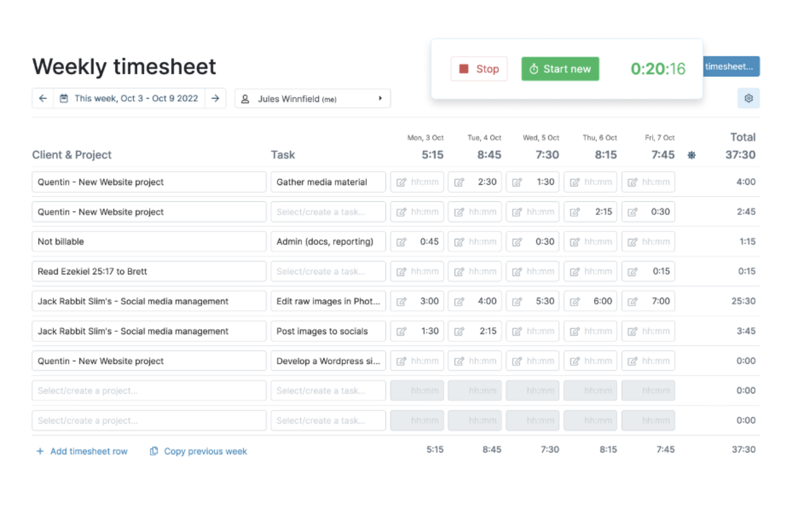Click edit icon for Gather media material Monday
798x532 pixels.
tap(401, 182)
